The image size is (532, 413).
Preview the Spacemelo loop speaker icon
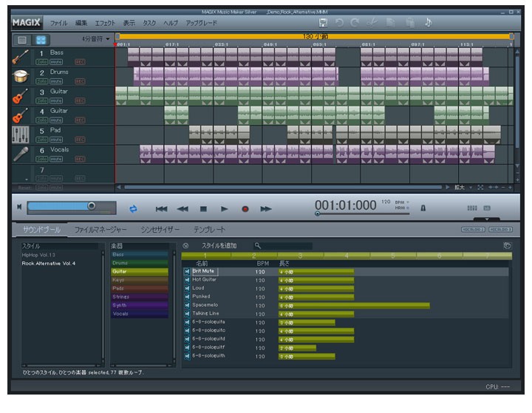point(187,305)
